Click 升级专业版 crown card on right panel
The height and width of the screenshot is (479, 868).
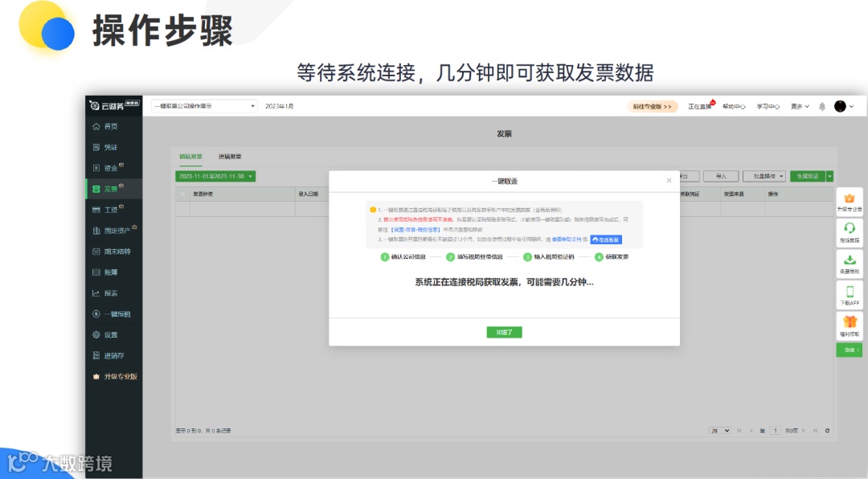(x=850, y=203)
